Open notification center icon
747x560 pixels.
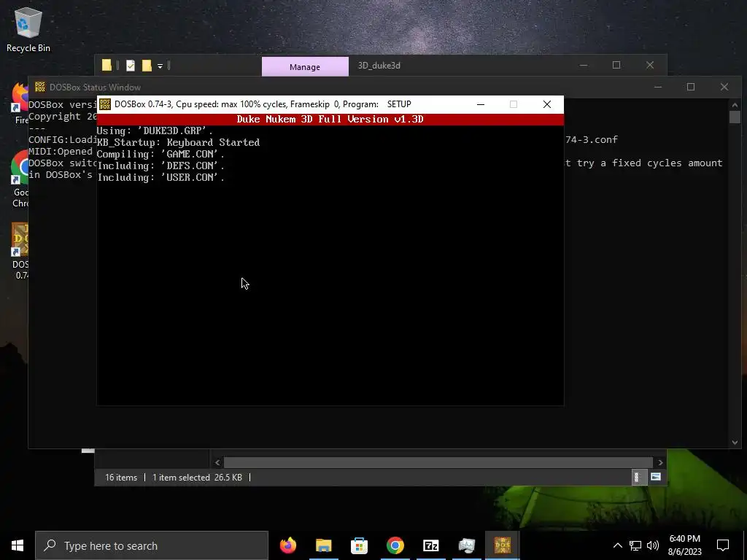pos(723,545)
